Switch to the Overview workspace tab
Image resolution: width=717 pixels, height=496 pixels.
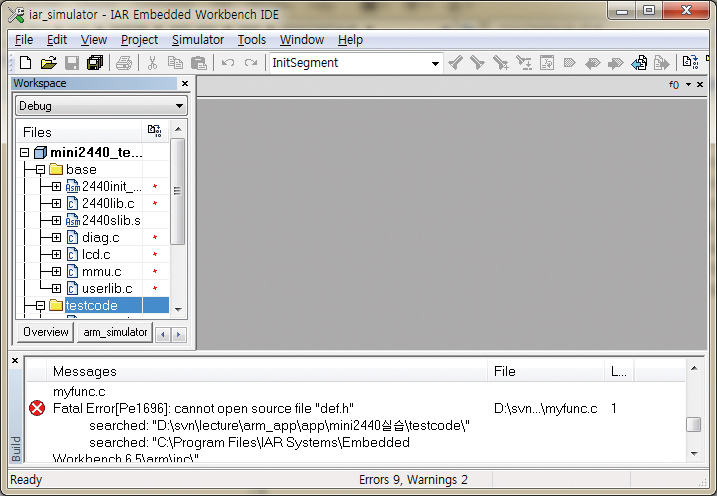point(46,332)
